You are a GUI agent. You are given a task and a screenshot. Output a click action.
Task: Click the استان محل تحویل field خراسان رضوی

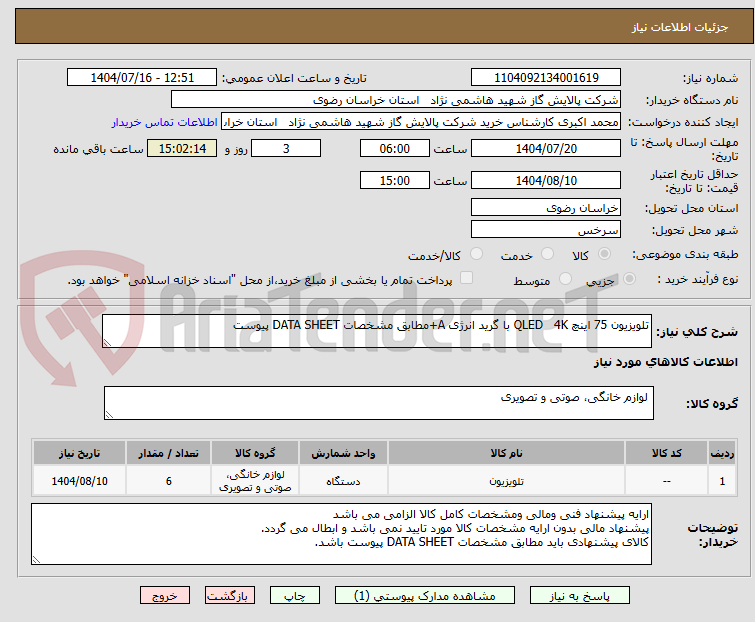[546, 207]
